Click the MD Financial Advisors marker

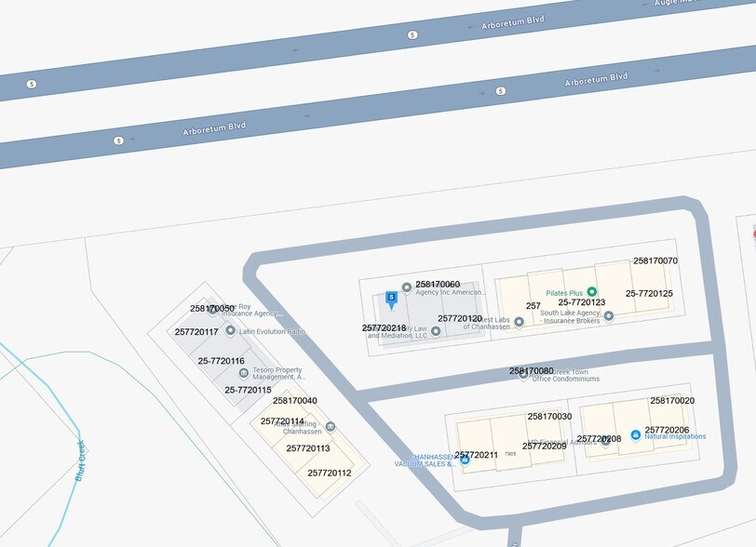pyautogui.click(x=605, y=441)
